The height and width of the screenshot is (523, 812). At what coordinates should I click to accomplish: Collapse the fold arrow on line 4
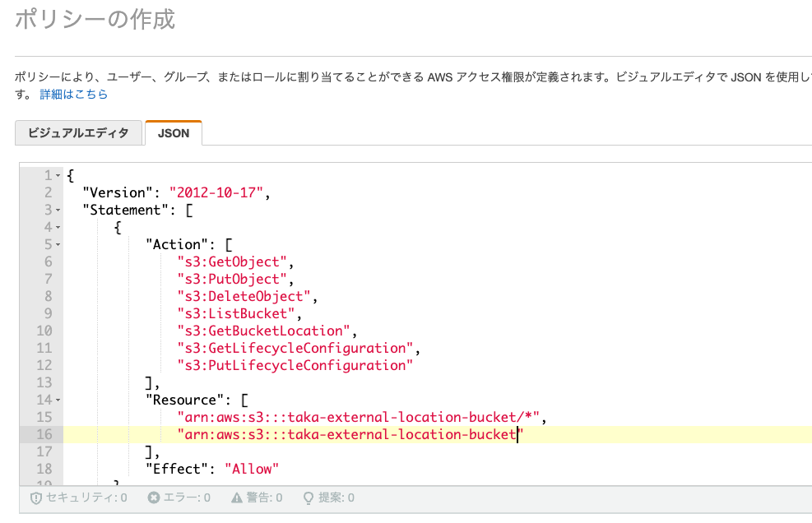click(x=58, y=227)
